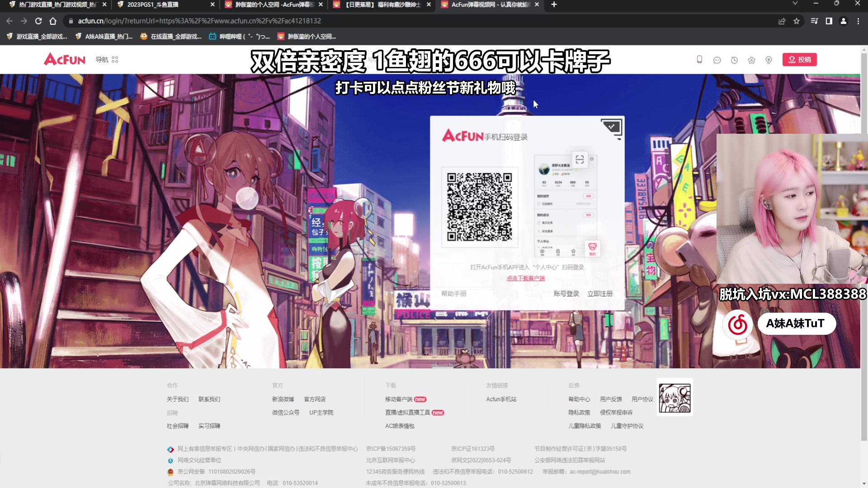Open the 帮助中心 footer link

coord(580,399)
